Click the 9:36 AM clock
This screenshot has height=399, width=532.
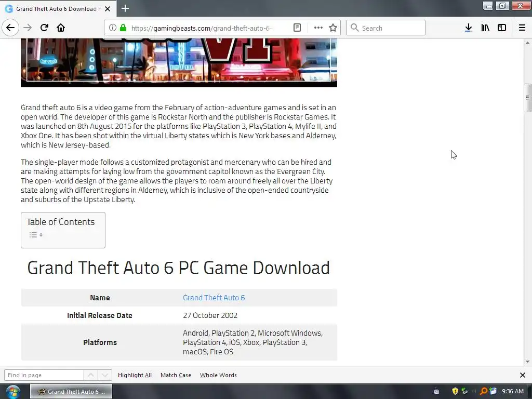(513, 391)
